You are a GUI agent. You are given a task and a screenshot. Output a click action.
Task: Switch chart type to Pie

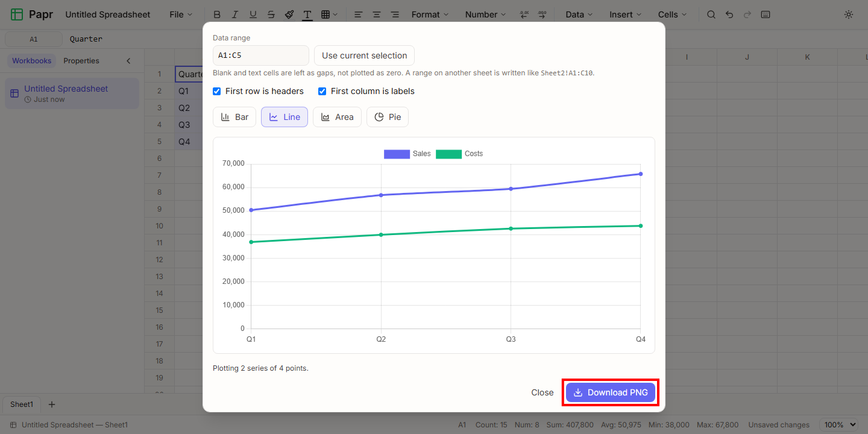[388, 117]
